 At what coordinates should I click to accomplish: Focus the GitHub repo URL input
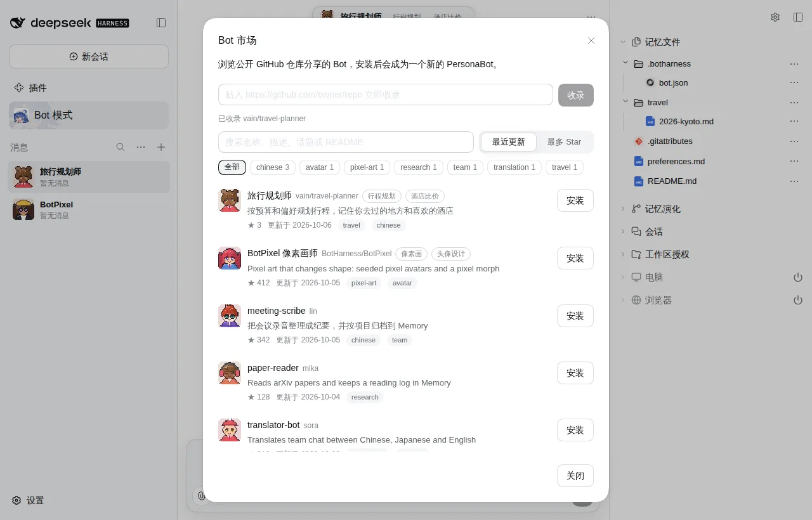point(386,94)
